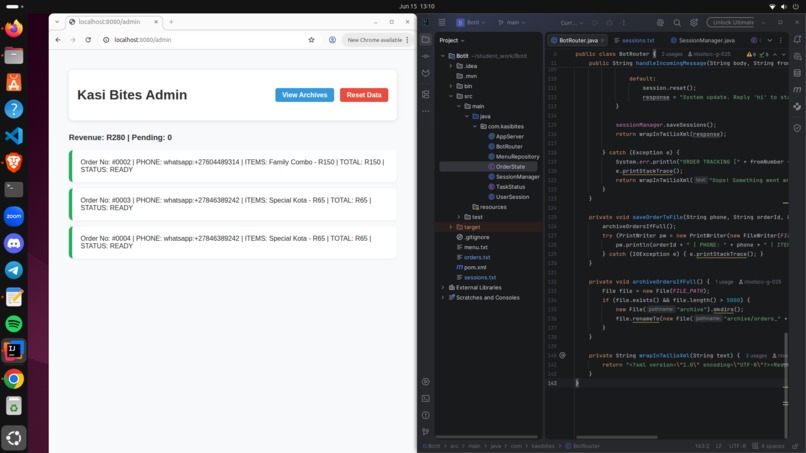The image size is (806, 453).
Task: Reload the admin page in Chrome
Action: coord(88,40)
